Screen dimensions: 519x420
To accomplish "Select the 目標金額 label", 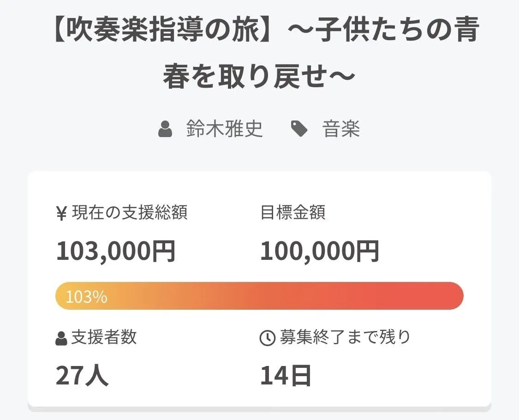I will pyautogui.click(x=293, y=213).
